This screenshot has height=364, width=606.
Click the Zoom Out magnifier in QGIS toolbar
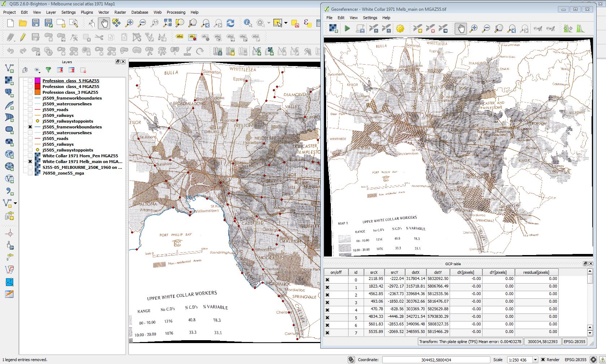point(142,23)
